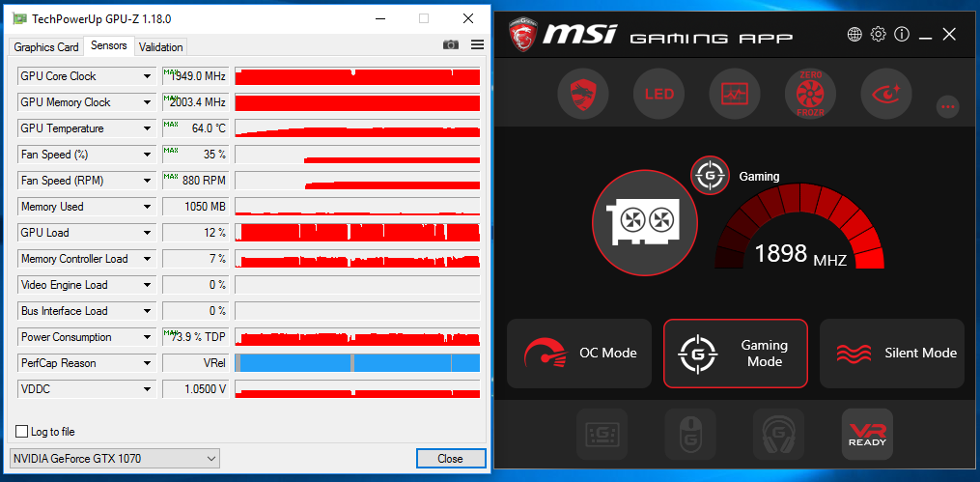Viewport: 980px width, 482px height.
Task: Click the 1949.0 MHz core clock value
Action: 196,76
